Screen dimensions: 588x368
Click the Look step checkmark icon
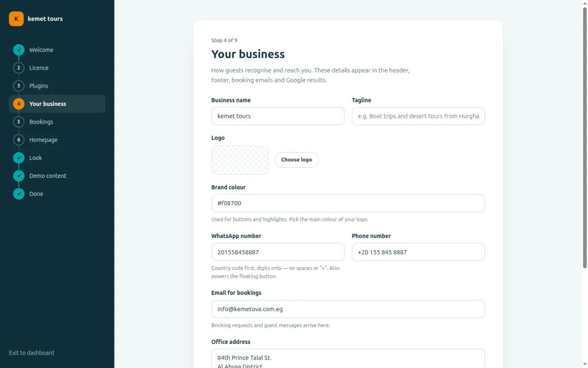click(x=19, y=158)
